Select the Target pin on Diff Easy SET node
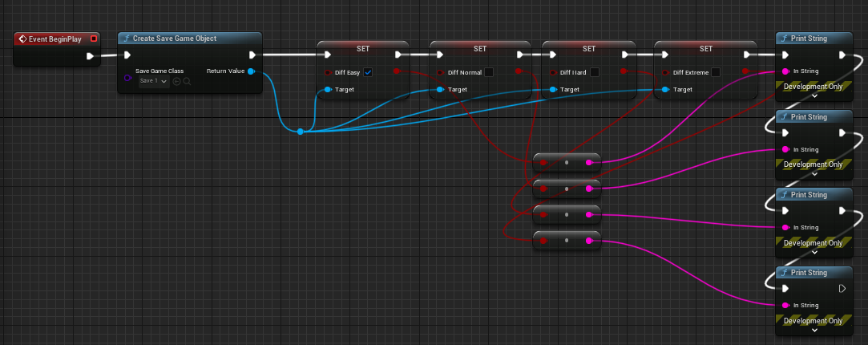 click(x=328, y=89)
